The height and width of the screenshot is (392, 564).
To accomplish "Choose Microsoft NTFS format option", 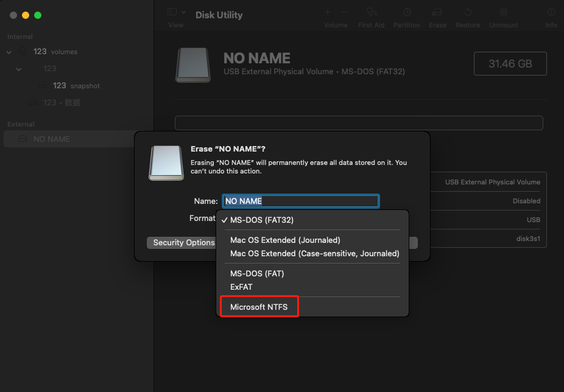I will coord(259,307).
